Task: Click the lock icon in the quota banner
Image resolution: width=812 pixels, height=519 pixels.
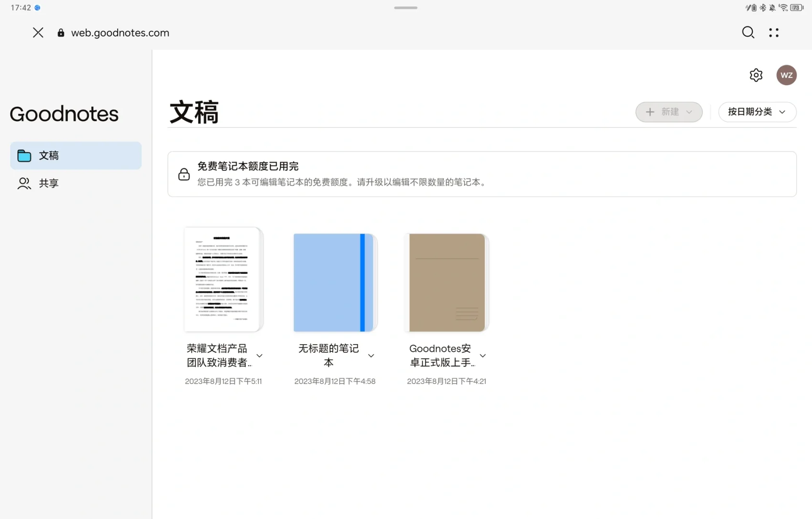Action: [184, 174]
